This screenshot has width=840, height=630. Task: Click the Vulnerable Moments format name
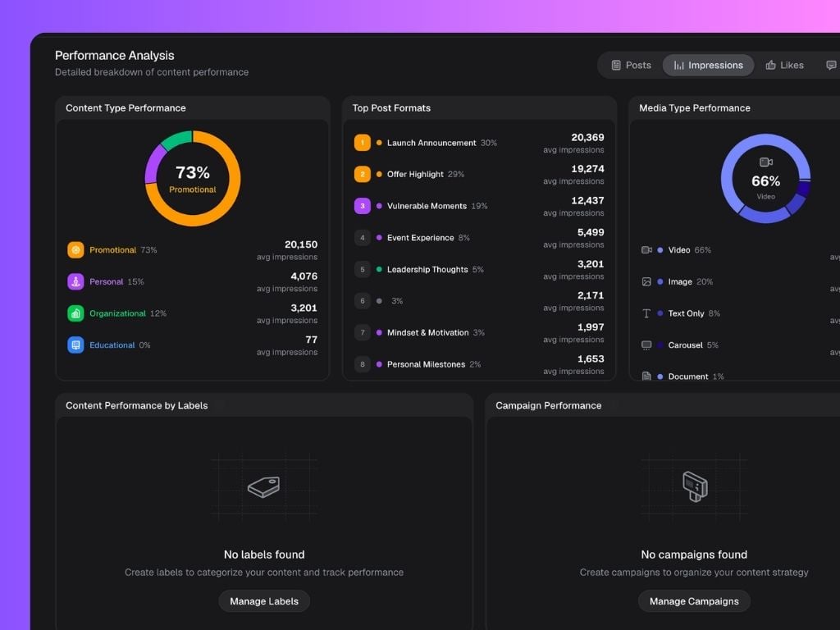click(x=427, y=206)
